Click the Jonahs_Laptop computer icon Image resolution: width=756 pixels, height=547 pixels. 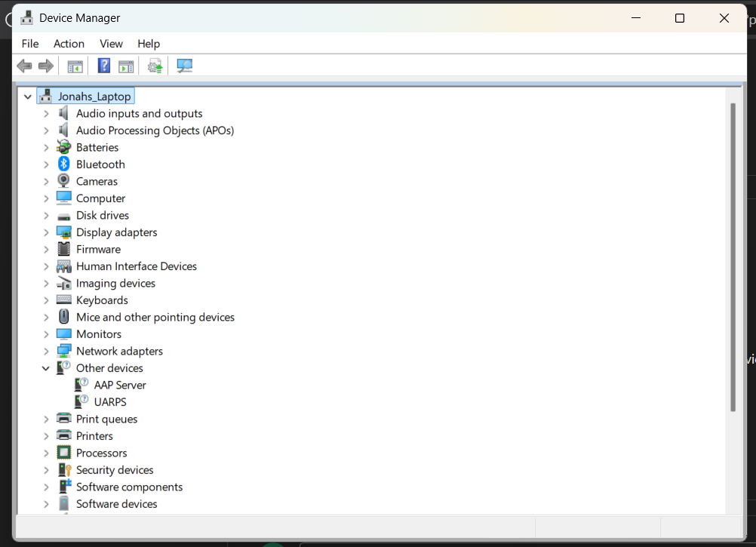[46, 95]
